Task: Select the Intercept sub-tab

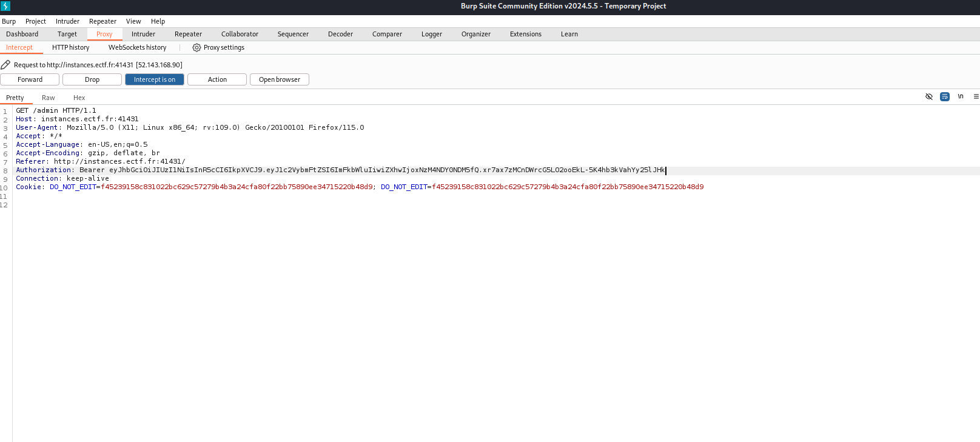Action: [19, 47]
